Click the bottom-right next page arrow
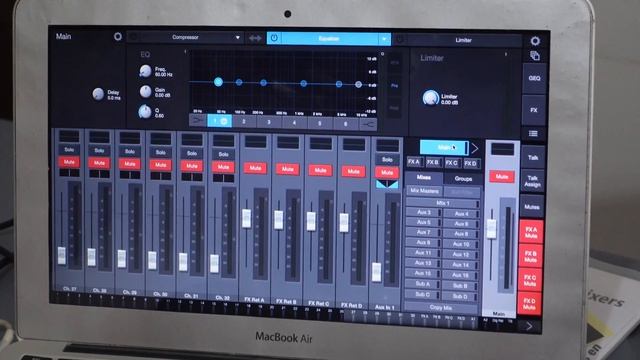 (529, 326)
